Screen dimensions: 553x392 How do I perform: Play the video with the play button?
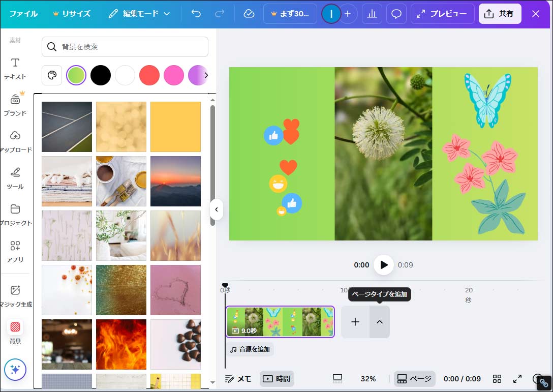[x=384, y=264]
